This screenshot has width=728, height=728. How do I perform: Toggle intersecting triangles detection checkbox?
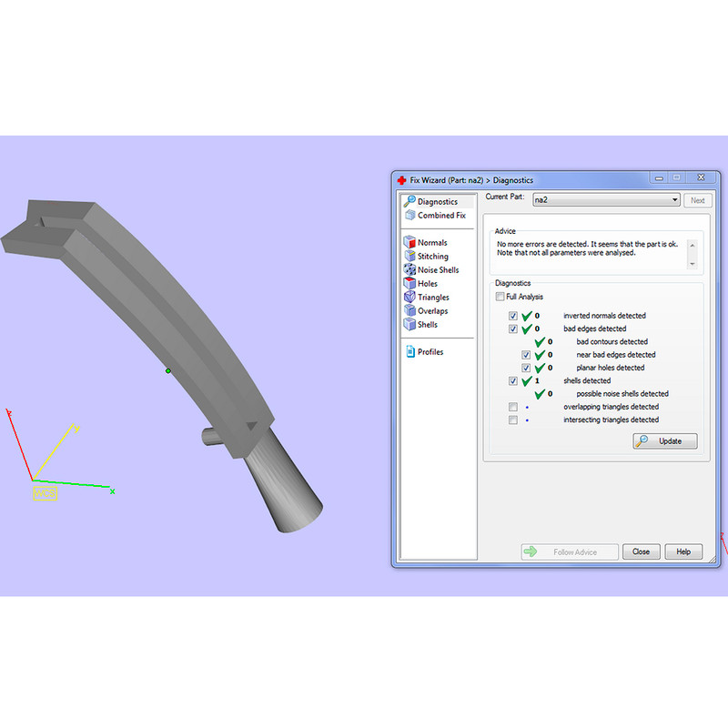point(513,420)
